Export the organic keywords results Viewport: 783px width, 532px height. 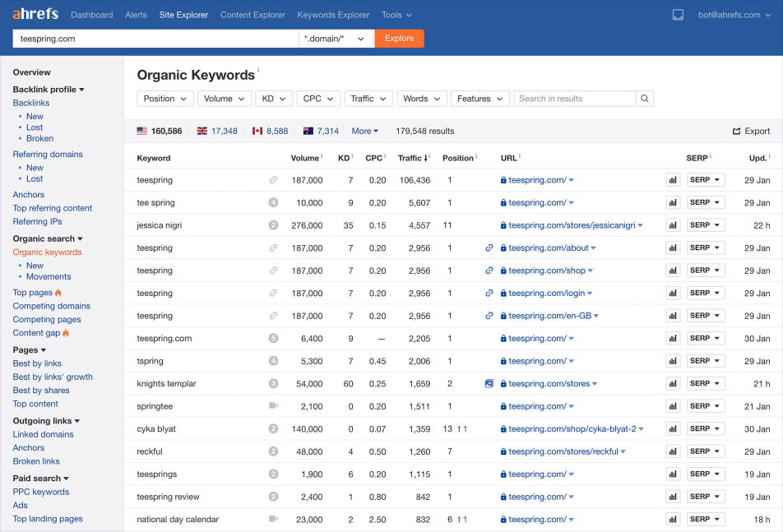751,131
